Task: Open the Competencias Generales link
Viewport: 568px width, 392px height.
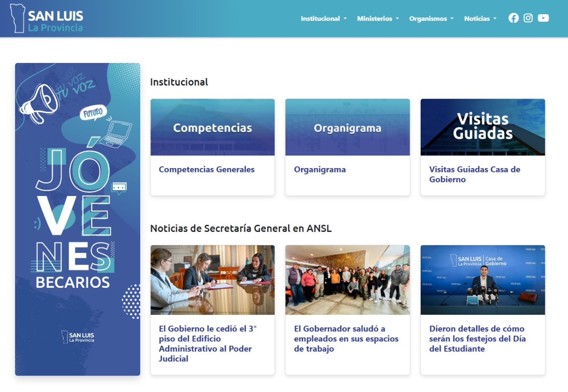Action: (207, 169)
